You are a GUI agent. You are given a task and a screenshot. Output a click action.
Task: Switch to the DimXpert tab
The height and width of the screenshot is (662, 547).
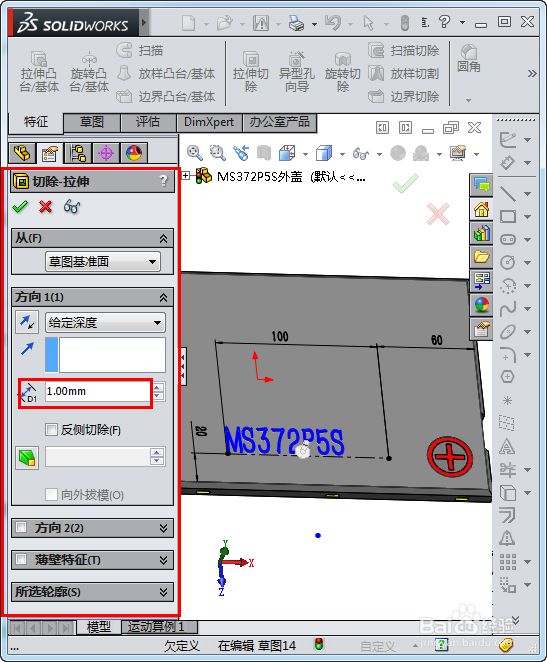(209, 122)
